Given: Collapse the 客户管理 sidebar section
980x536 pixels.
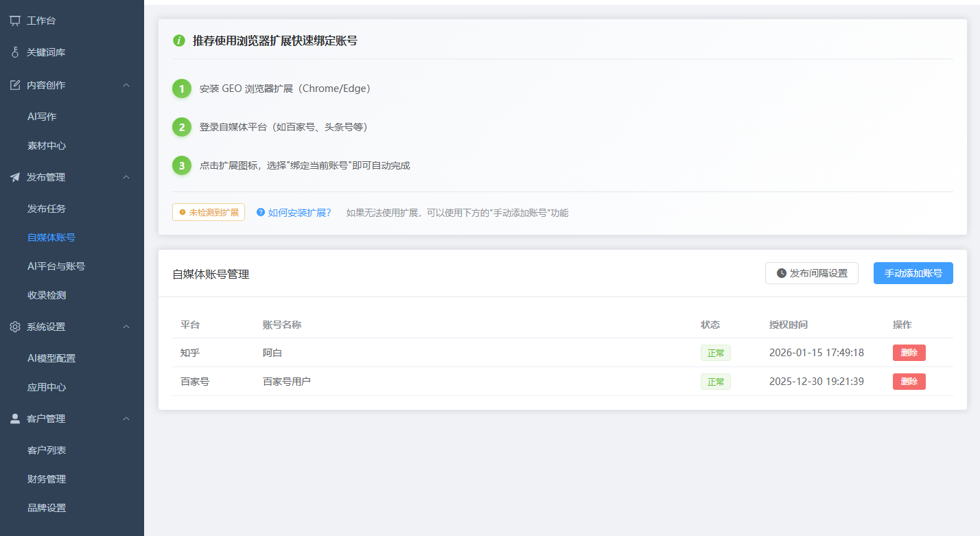Looking at the screenshot, I should pyautogui.click(x=126, y=418).
